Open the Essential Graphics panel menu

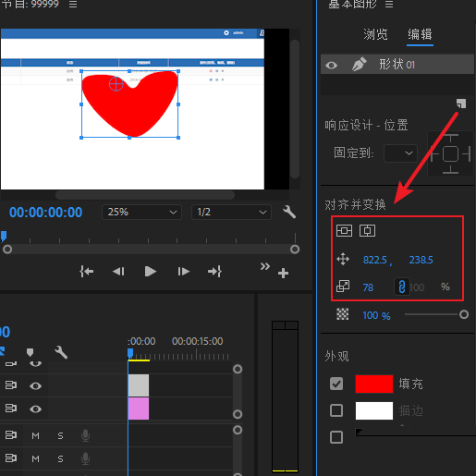389,5
